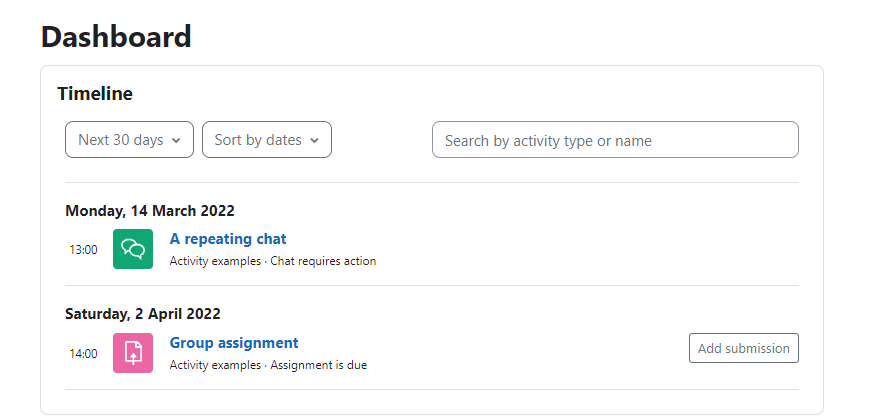Click the 13:00 time label
879x420 pixels.
pyautogui.click(x=83, y=250)
